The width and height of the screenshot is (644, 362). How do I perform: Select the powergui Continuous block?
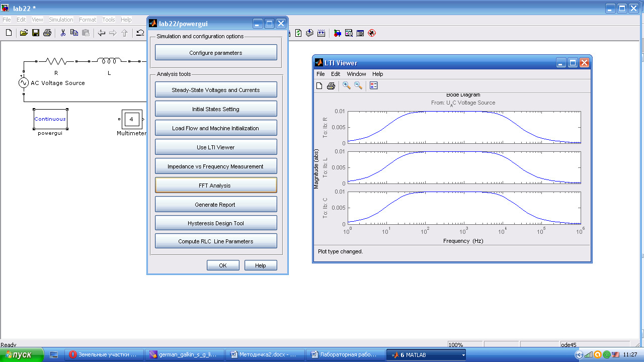click(x=50, y=119)
